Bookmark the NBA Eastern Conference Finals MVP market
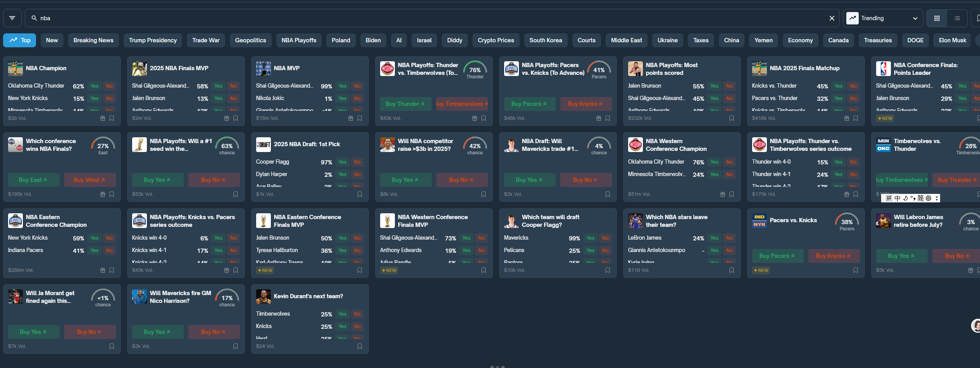The height and width of the screenshot is (368, 980). coord(360,270)
